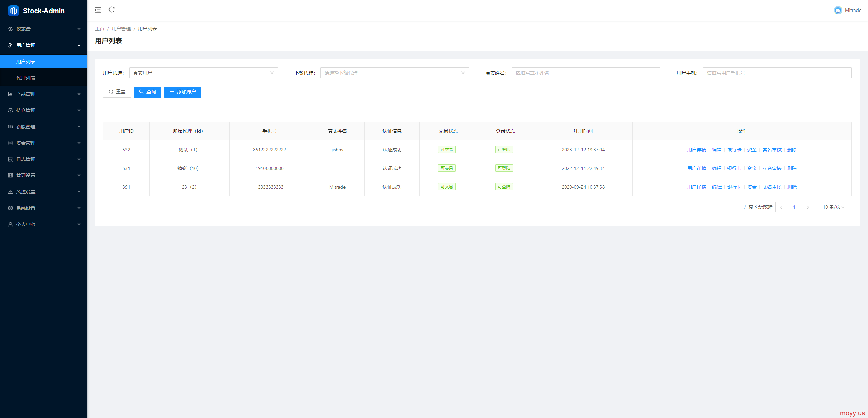Viewport: 868px width, 418px height.
Task: Open 银行卡 for user 391
Action: [x=734, y=187]
